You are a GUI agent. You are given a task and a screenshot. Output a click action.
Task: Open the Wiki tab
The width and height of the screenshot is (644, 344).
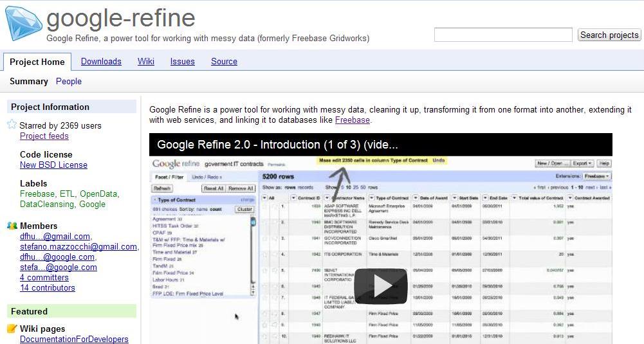click(146, 62)
